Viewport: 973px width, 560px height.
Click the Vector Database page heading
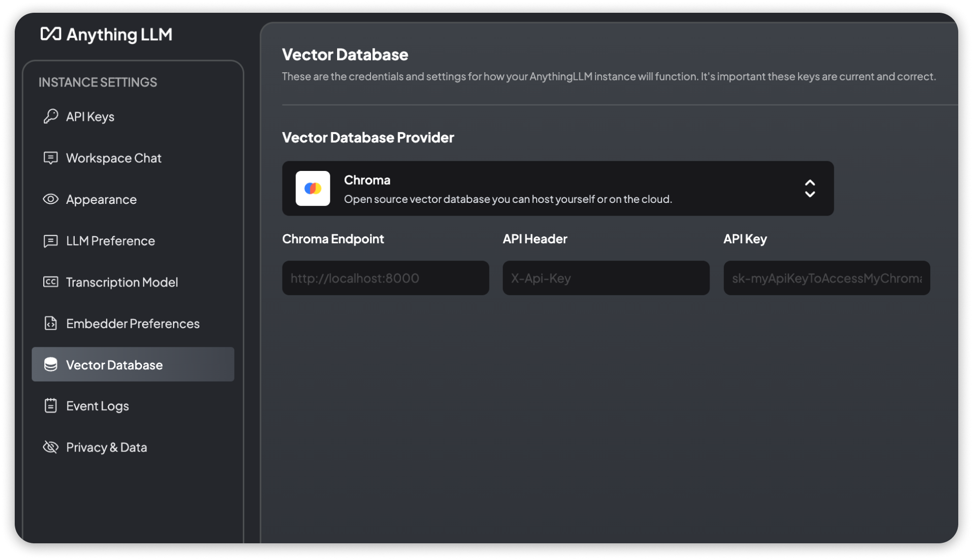(x=345, y=55)
